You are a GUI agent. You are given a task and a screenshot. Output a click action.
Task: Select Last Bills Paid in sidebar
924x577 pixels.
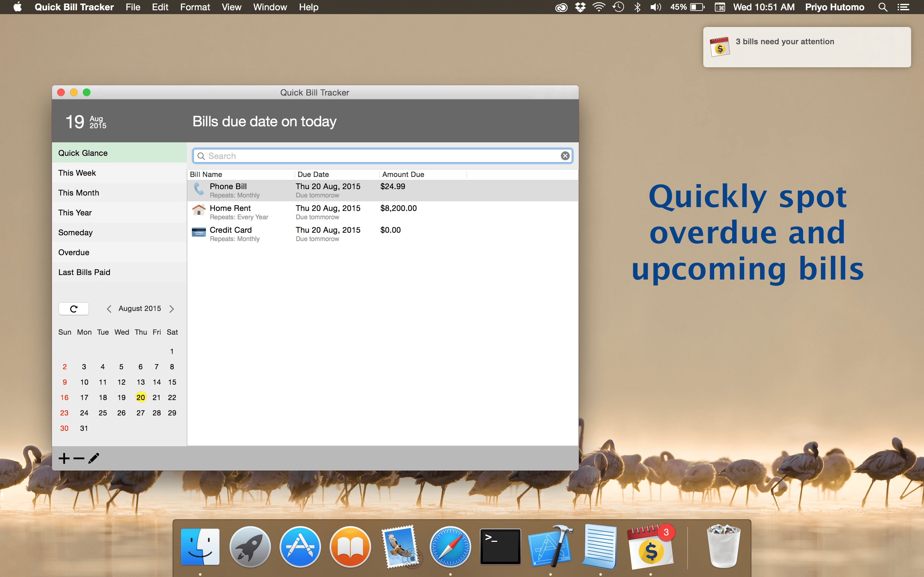(x=84, y=272)
